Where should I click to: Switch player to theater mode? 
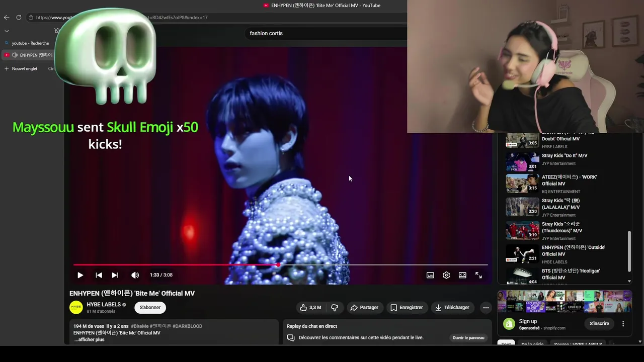462,275
